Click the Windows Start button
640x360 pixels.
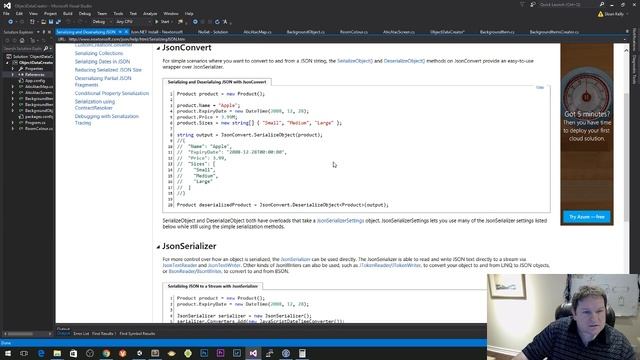coord(7,353)
